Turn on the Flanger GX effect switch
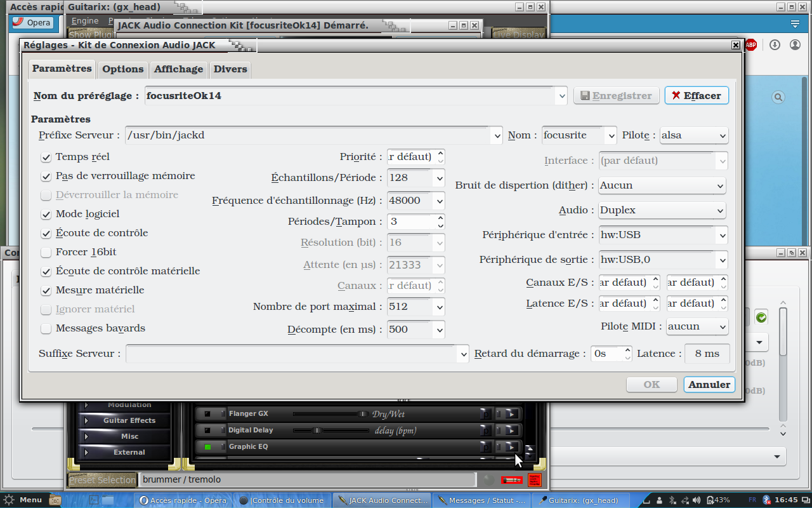The width and height of the screenshot is (812, 508). click(x=207, y=414)
